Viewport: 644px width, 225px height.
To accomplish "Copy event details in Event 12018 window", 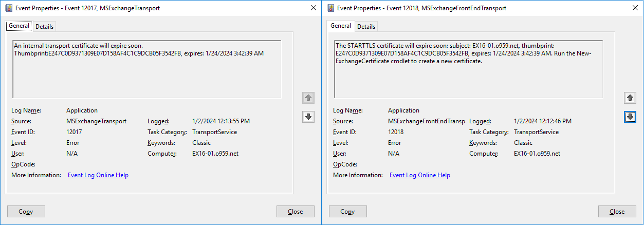I will (348, 211).
